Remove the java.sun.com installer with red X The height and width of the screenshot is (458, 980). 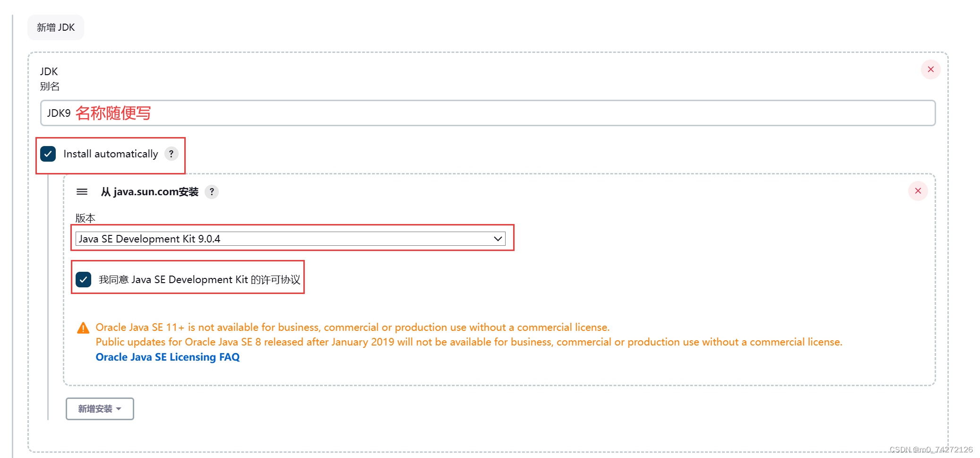tap(918, 191)
